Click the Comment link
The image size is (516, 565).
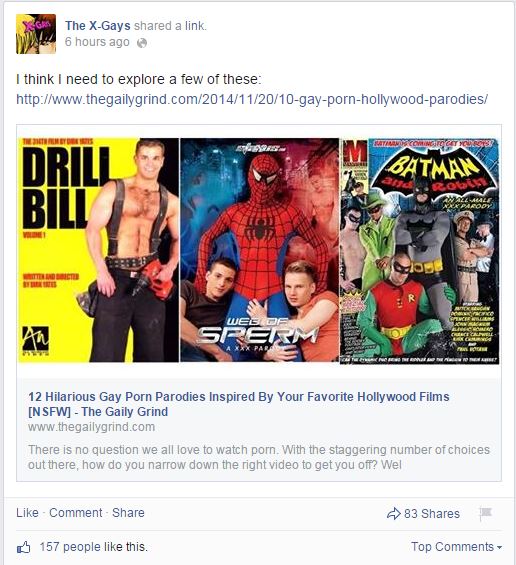click(76, 513)
